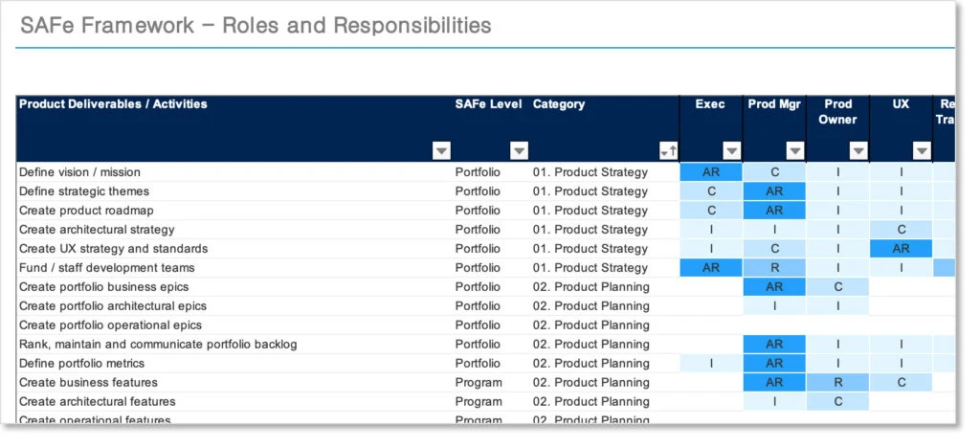Image resolution: width=980 pixels, height=448 pixels.
Task: Open the UX column filter dropdown
Action: pyautogui.click(x=922, y=150)
